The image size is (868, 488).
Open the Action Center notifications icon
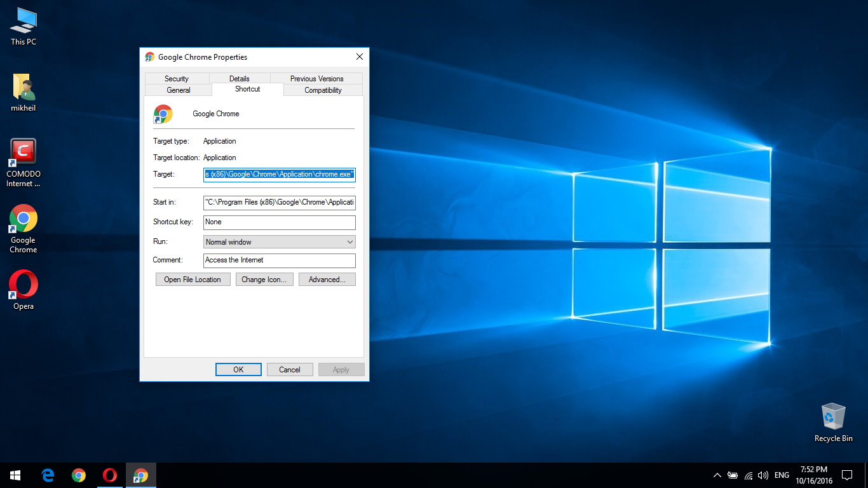click(846, 475)
